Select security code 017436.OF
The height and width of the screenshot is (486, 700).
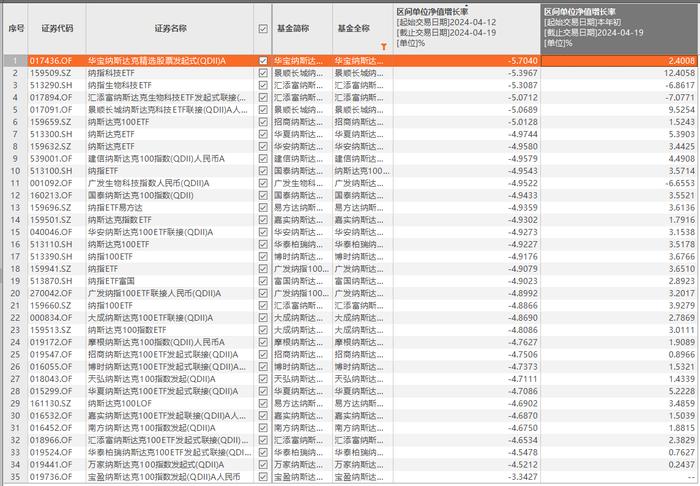(51, 61)
